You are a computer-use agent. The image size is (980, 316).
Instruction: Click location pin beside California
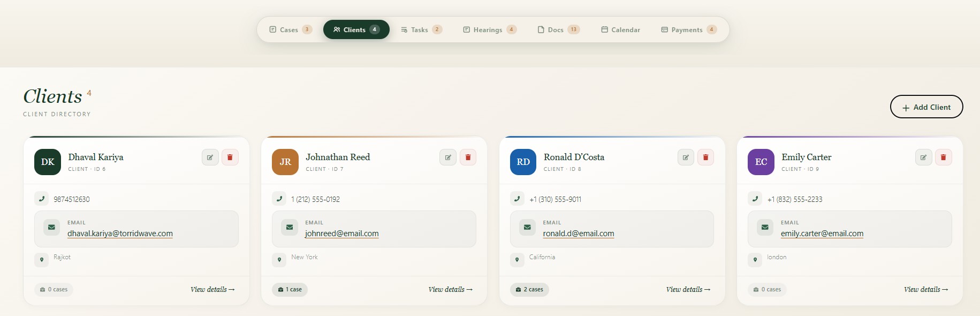pos(517,260)
